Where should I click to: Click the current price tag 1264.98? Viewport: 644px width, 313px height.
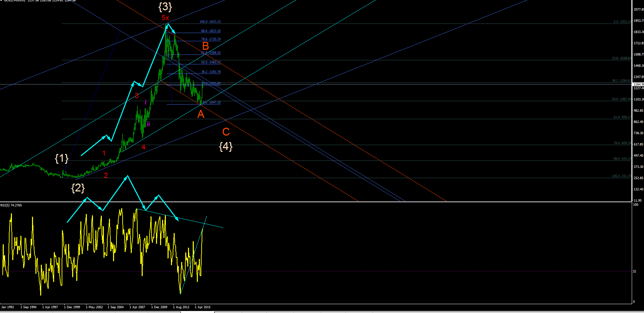click(638, 84)
